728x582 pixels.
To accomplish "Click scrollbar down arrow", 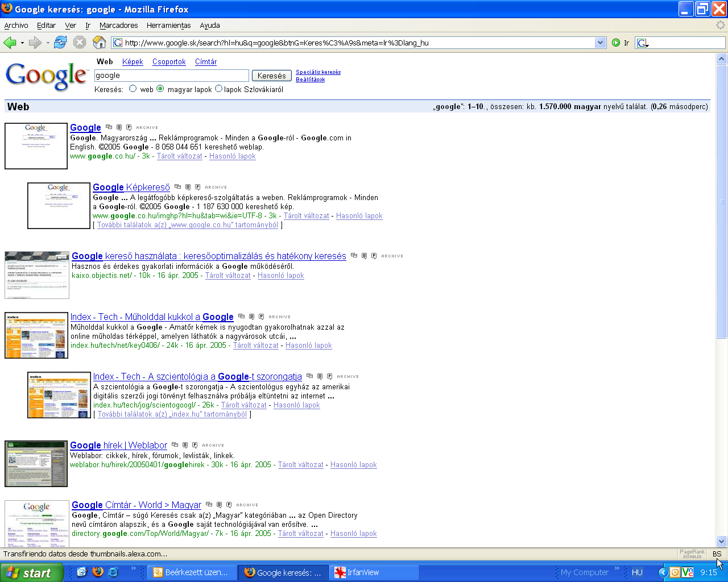I will (x=722, y=542).
